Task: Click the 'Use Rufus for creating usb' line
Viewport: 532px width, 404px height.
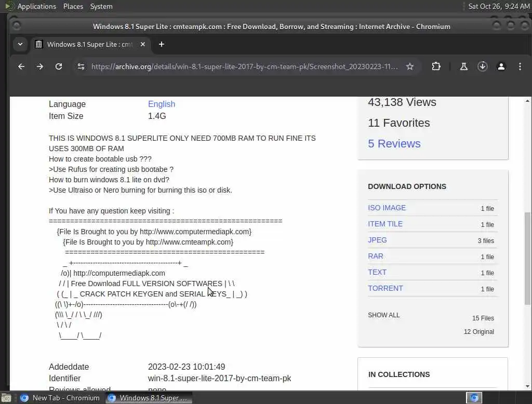Action: tap(111, 169)
